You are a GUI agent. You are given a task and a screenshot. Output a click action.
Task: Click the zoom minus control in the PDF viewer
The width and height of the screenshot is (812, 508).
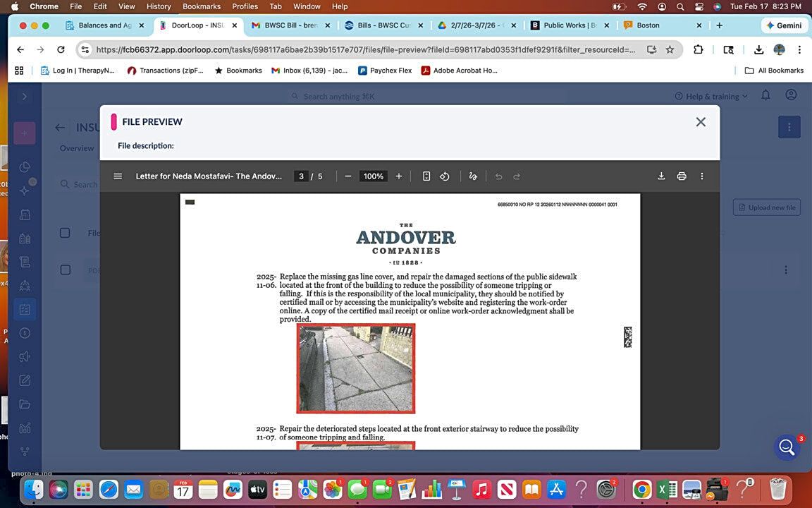pyautogui.click(x=347, y=176)
